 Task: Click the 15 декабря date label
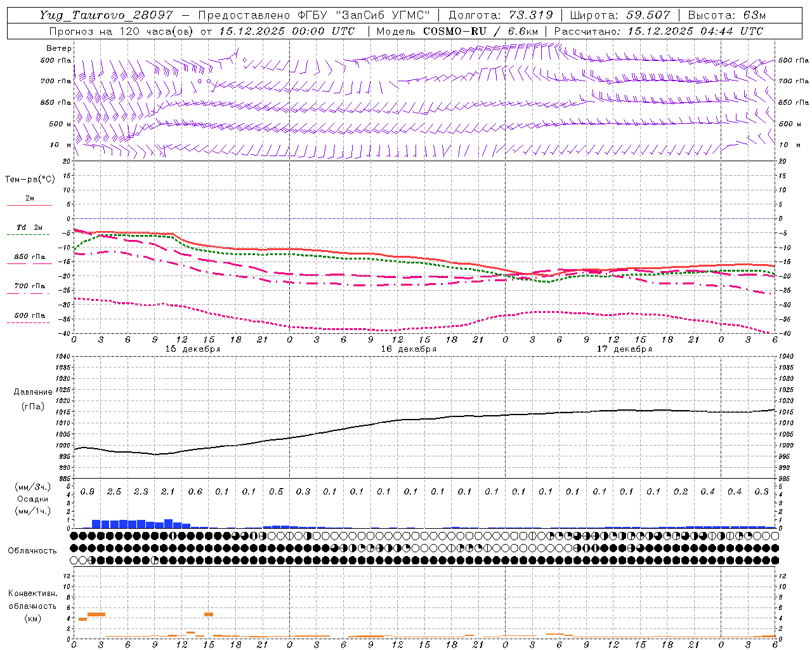tap(193, 349)
